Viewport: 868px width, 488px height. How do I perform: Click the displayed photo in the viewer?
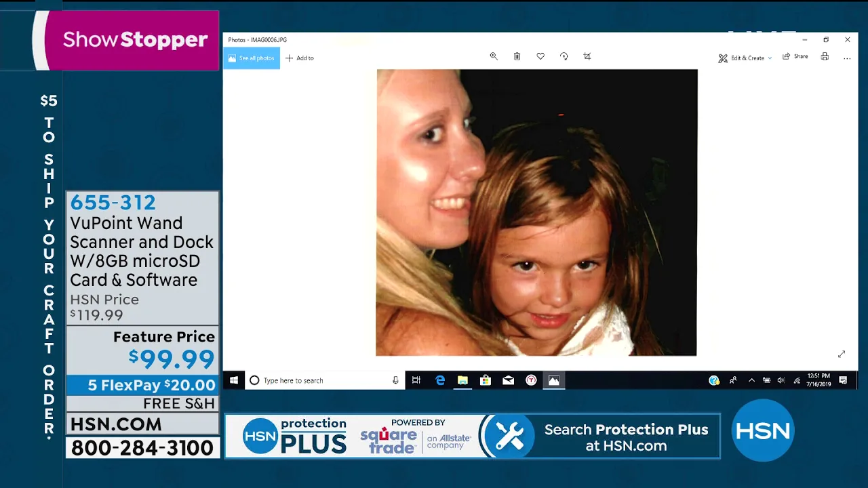click(x=536, y=212)
